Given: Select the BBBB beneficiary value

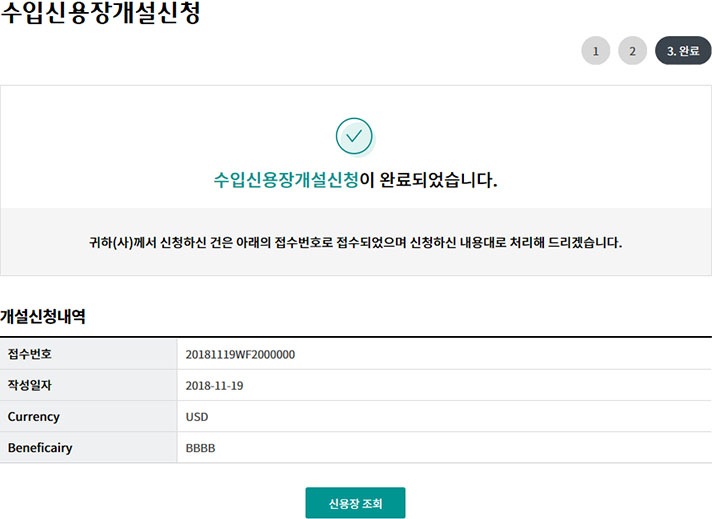Looking at the screenshot, I should pyautogui.click(x=200, y=448).
